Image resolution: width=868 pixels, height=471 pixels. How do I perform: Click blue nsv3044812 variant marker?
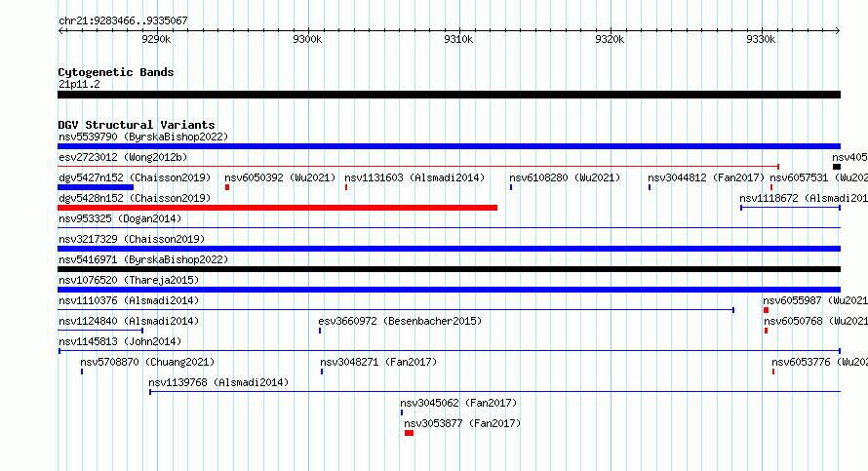point(650,187)
